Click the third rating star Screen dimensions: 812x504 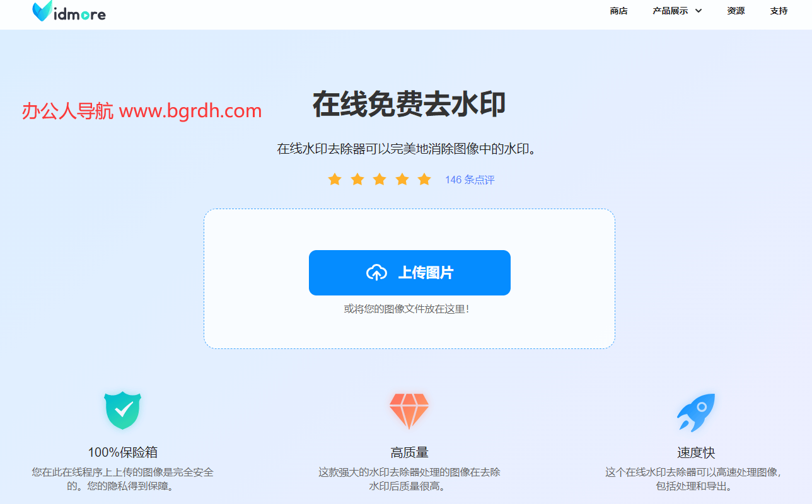380,180
